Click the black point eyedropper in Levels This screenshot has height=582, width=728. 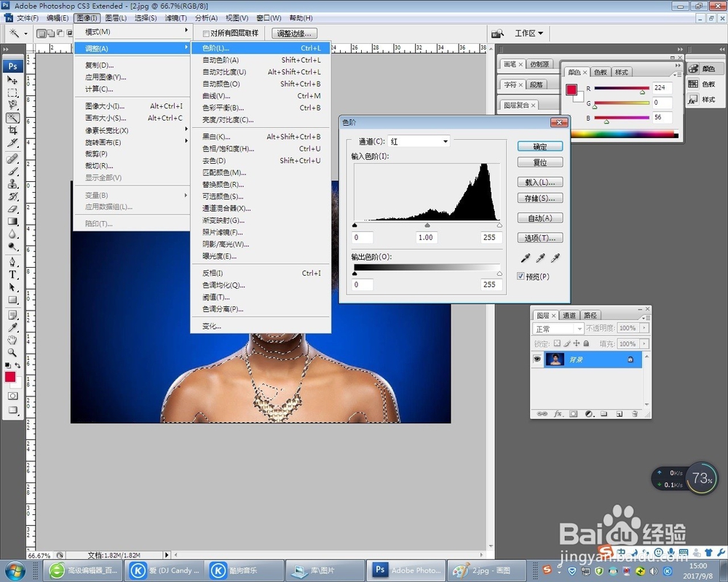pos(525,258)
